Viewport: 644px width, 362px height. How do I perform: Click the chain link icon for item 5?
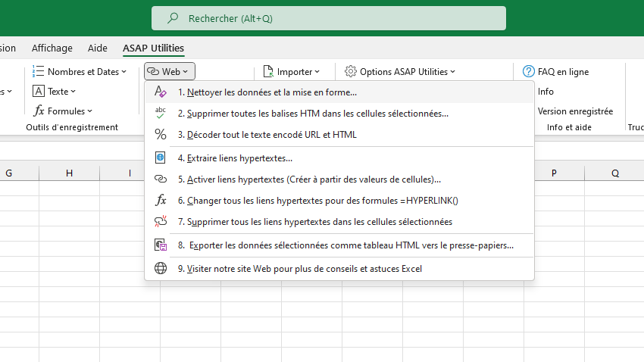pos(160,179)
